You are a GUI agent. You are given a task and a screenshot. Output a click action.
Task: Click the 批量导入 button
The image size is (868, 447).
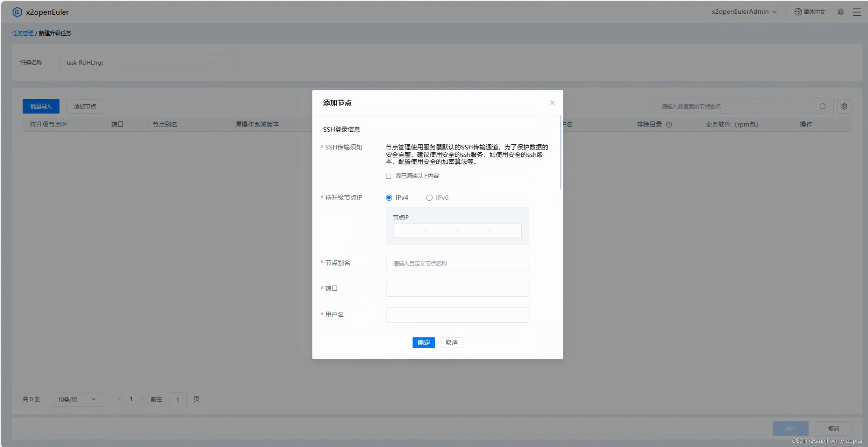41,107
